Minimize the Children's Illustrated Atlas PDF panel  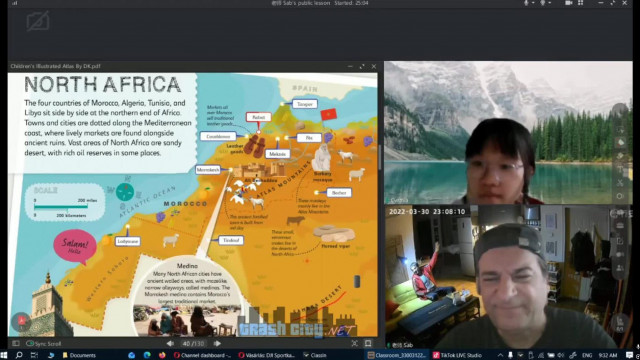350,66
